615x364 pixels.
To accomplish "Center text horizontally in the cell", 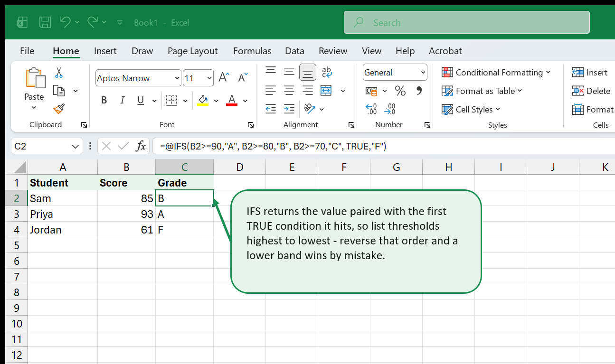I will 289,90.
